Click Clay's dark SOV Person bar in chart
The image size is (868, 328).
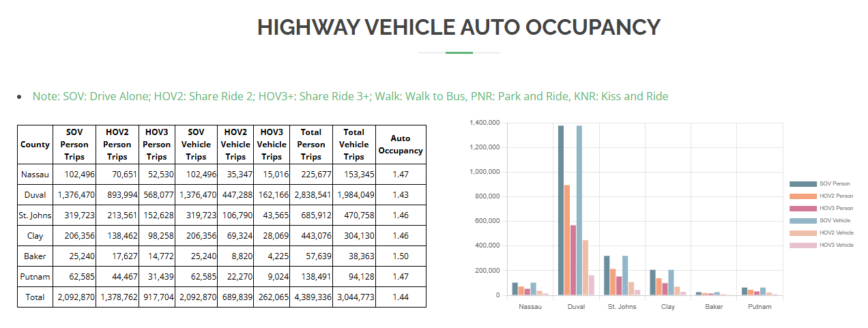pos(652,282)
